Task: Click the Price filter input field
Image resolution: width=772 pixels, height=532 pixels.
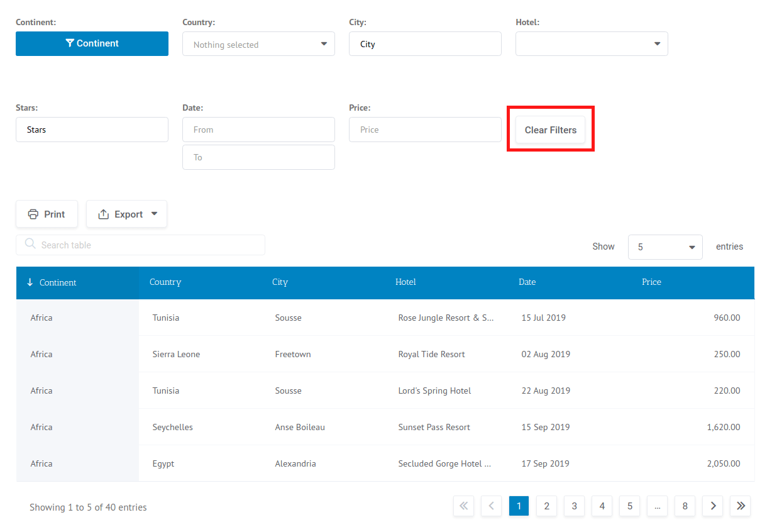Action: coord(425,130)
